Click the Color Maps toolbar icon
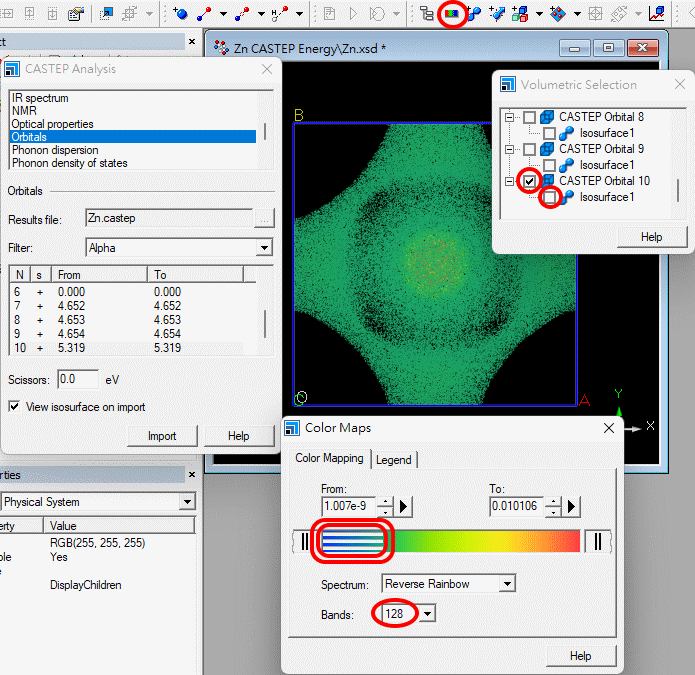The width and height of the screenshot is (695, 675). [453, 14]
